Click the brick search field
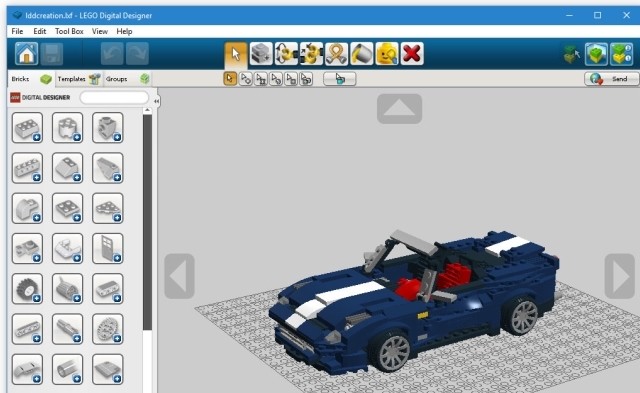The image size is (640, 393). click(x=114, y=97)
